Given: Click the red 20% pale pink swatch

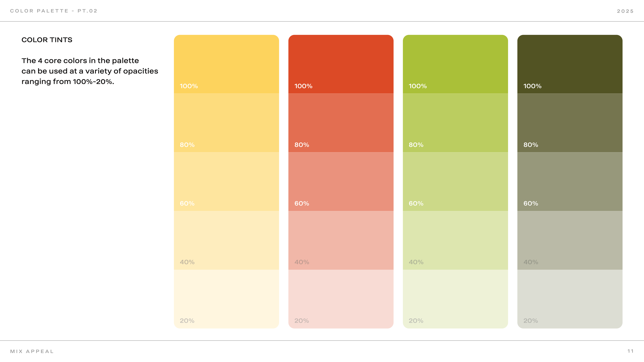Looking at the screenshot, I should pyautogui.click(x=341, y=299).
